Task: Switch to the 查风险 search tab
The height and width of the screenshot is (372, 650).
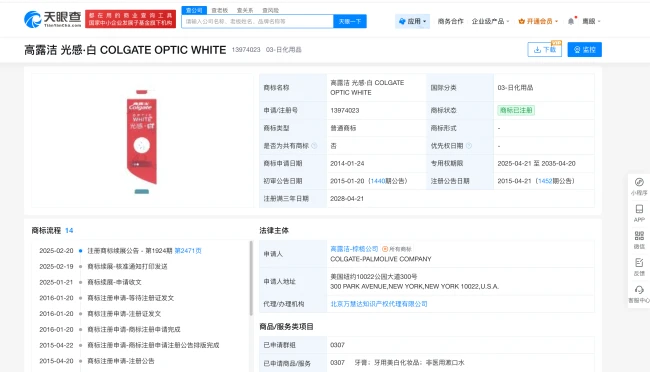Action: click(270, 10)
